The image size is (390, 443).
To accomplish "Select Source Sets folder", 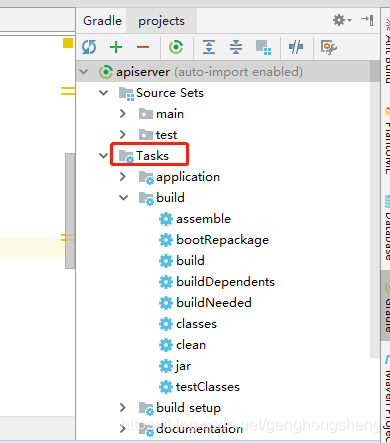I will [x=161, y=93].
